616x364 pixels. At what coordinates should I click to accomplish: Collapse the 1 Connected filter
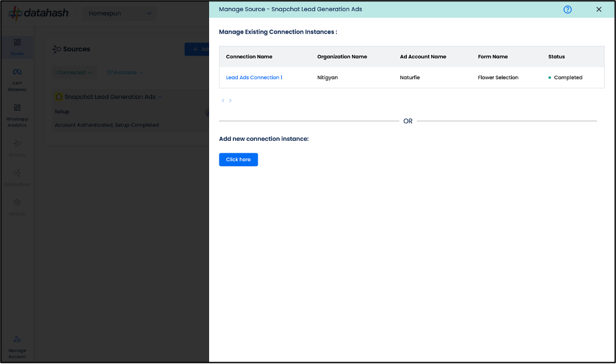(73, 72)
